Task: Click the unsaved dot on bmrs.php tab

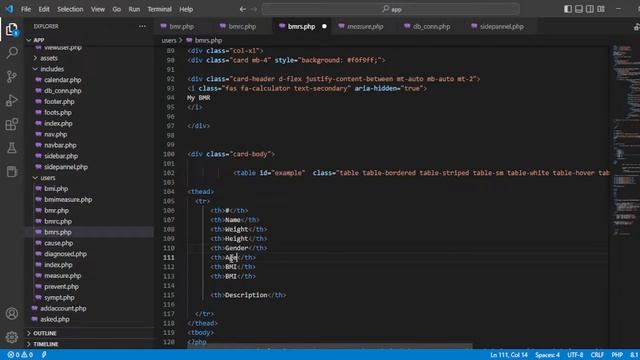Action: coord(324,27)
